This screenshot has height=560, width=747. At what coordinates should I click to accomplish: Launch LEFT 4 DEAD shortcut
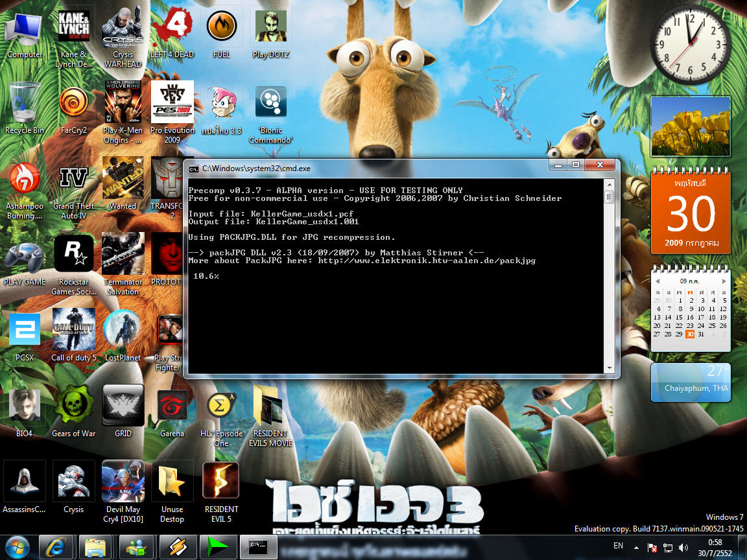pos(172,33)
